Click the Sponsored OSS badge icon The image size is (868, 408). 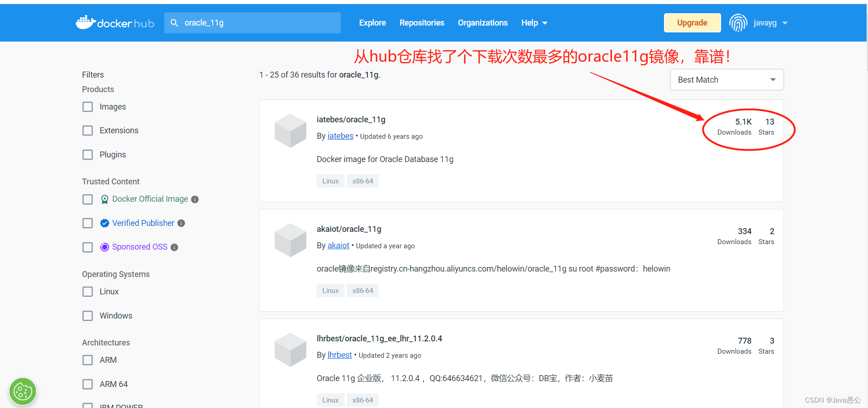point(105,247)
